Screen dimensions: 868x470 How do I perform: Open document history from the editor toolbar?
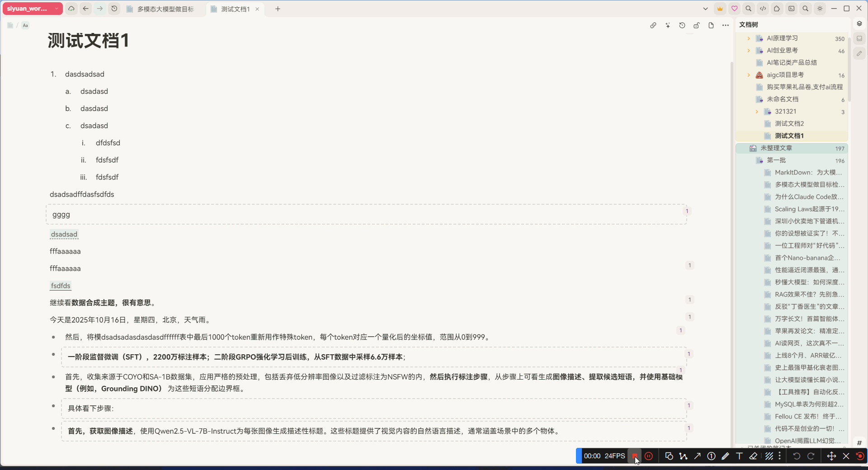[x=682, y=26]
